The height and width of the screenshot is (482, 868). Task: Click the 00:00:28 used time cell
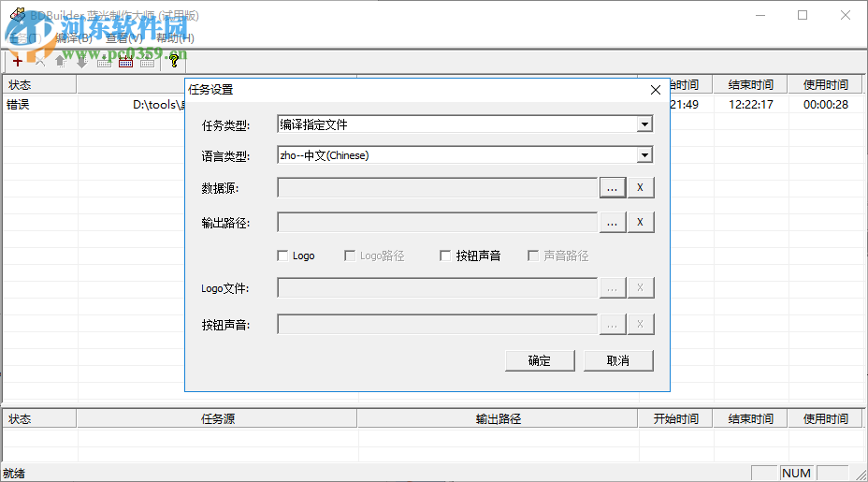[826, 105]
